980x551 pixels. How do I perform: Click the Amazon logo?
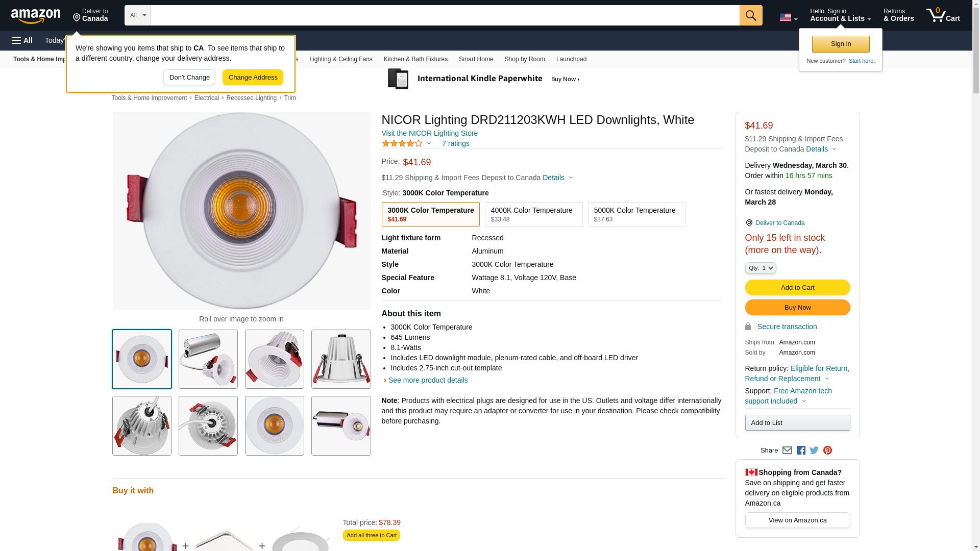[x=36, y=16]
